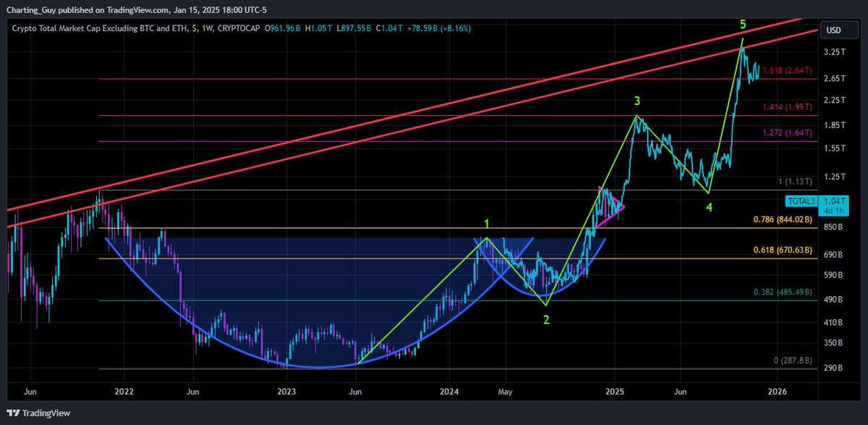Click the wave 5 marker at the top
The height and width of the screenshot is (425, 868).
point(741,24)
